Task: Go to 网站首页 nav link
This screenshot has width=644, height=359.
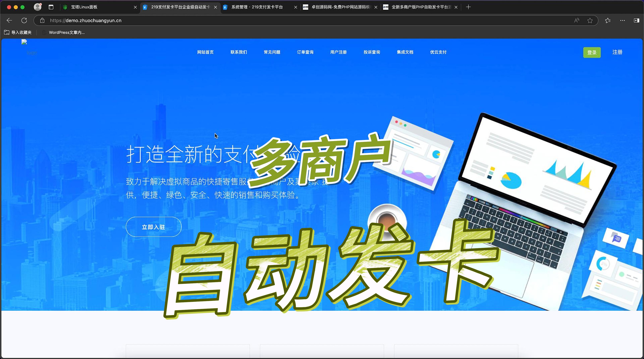Action: 206,52
